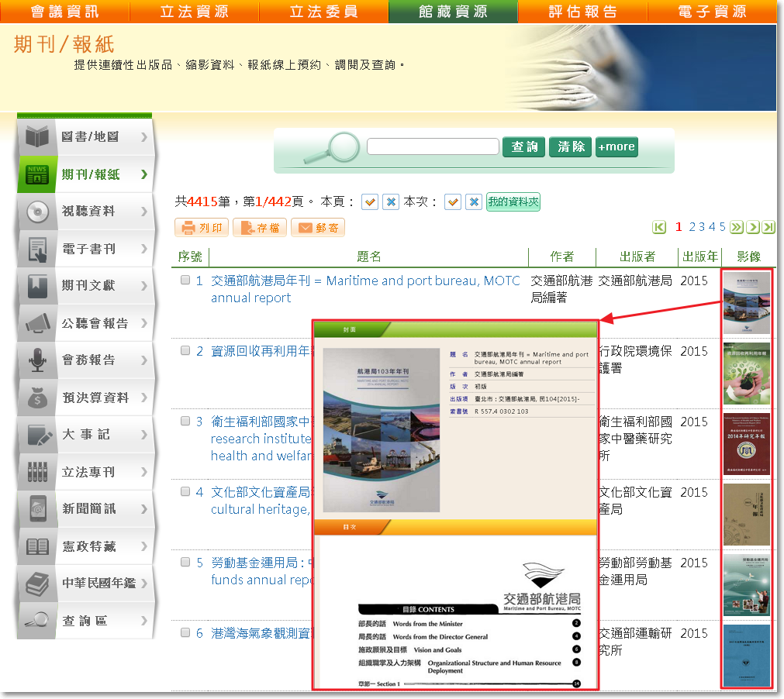This screenshot has width=784, height=699.
Task: Clear this page's selection X icon
Action: coord(392,201)
